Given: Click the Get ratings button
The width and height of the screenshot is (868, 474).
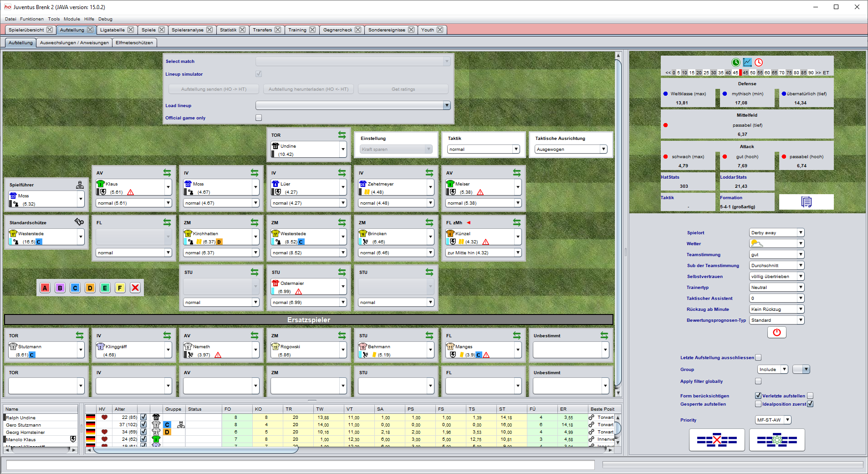Looking at the screenshot, I should coord(403,89).
